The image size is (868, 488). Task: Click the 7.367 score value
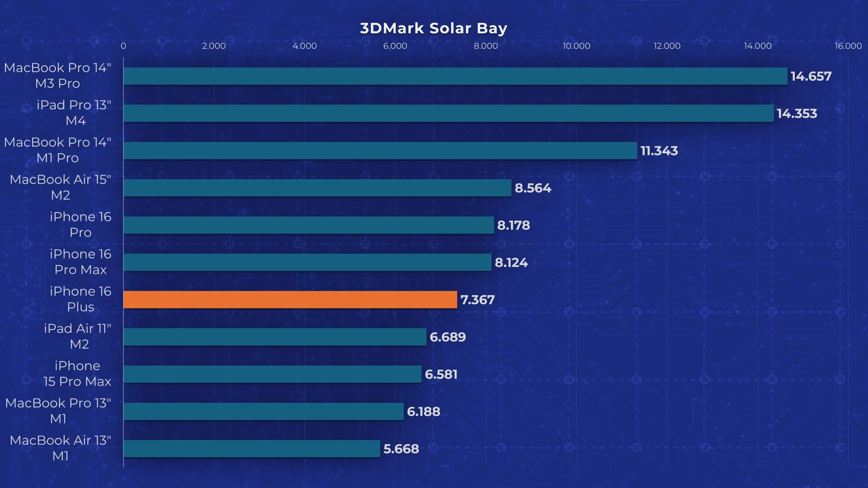coord(477,300)
